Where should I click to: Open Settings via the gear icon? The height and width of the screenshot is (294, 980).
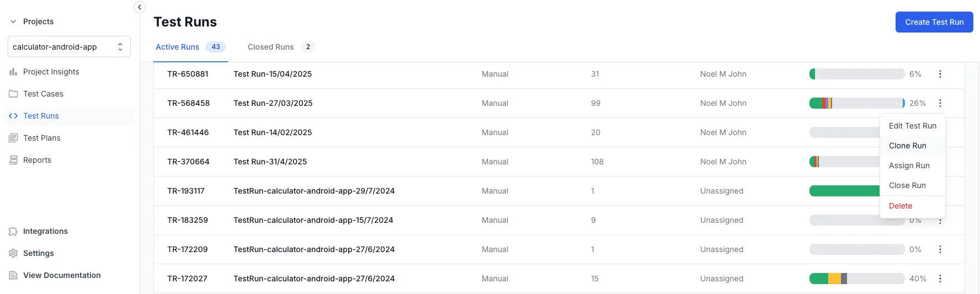(x=13, y=253)
